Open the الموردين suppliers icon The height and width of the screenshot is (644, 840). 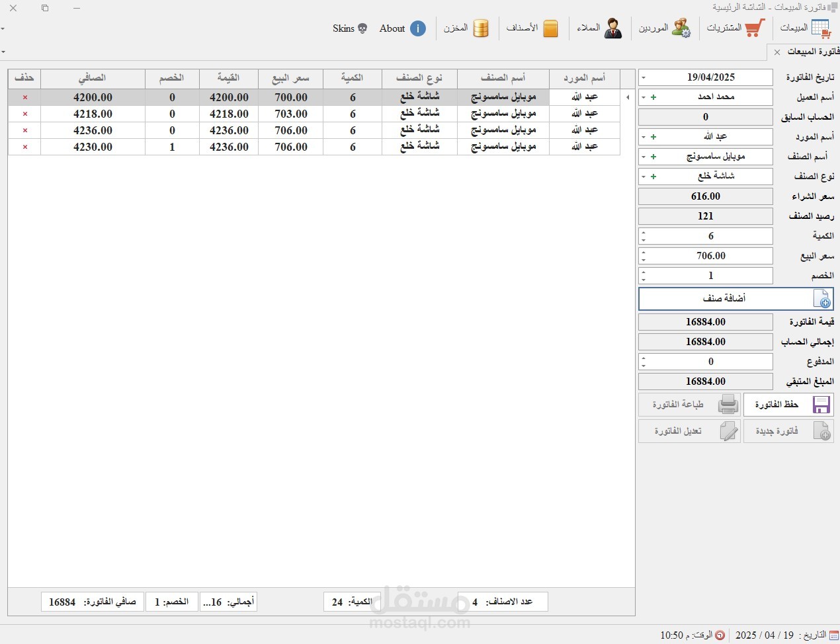pyautogui.click(x=681, y=28)
